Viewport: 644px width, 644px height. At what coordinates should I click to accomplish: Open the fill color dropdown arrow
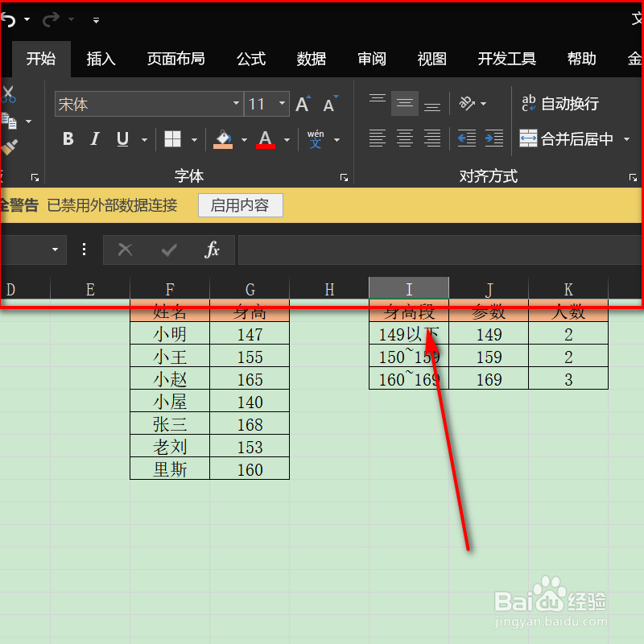pyautogui.click(x=244, y=138)
